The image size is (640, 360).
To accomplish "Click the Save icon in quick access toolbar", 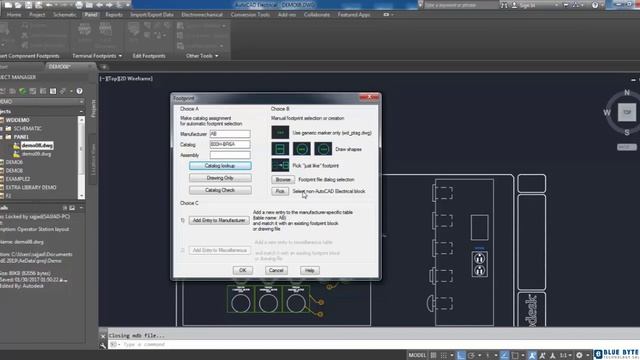I will coord(29,5).
